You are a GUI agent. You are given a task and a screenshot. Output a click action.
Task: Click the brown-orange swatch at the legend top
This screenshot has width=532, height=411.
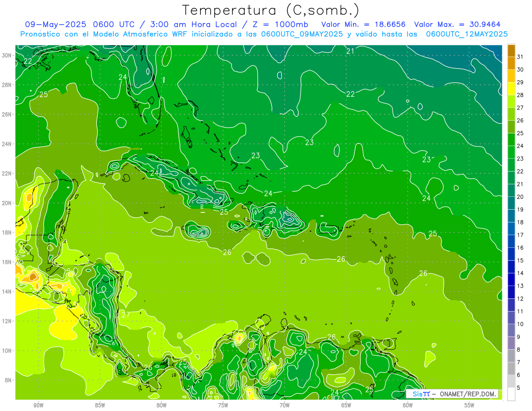[x=511, y=51]
